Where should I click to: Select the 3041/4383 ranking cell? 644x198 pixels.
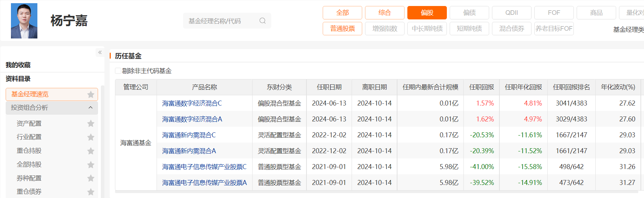tap(571, 103)
